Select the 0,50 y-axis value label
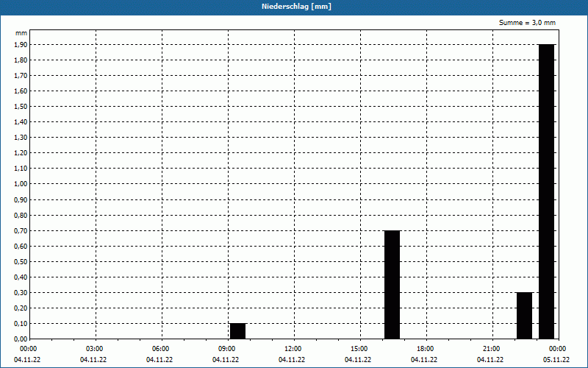 coord(21,262)
